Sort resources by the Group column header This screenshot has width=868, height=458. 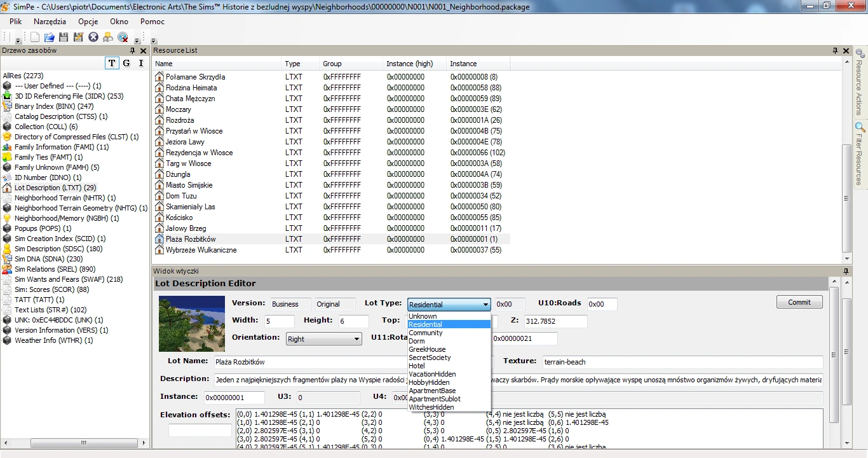point(351,64)
